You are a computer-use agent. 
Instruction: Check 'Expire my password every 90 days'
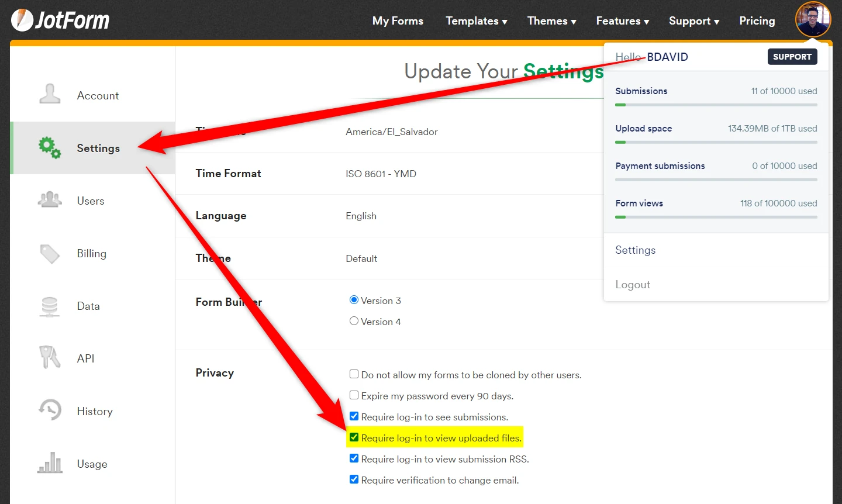tap(354, 395)
